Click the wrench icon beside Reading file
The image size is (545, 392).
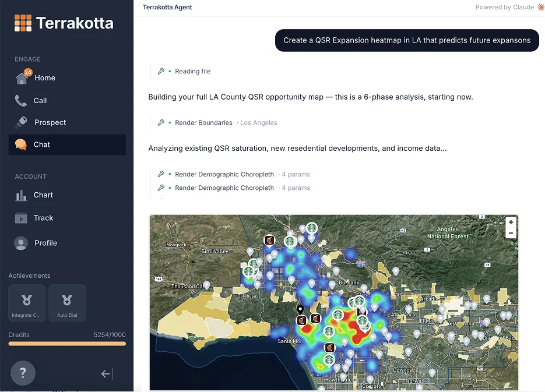(x=161, y=71)
